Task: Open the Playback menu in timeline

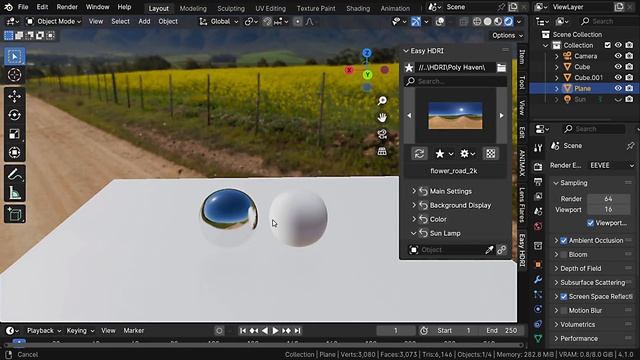Action: pyautogui.click(x=44, y=331)
